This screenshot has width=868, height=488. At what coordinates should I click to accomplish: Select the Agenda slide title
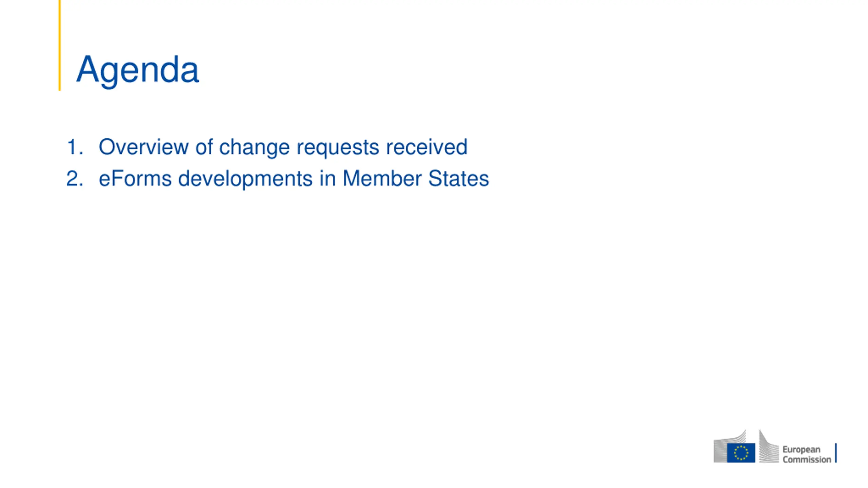(137, 69)
